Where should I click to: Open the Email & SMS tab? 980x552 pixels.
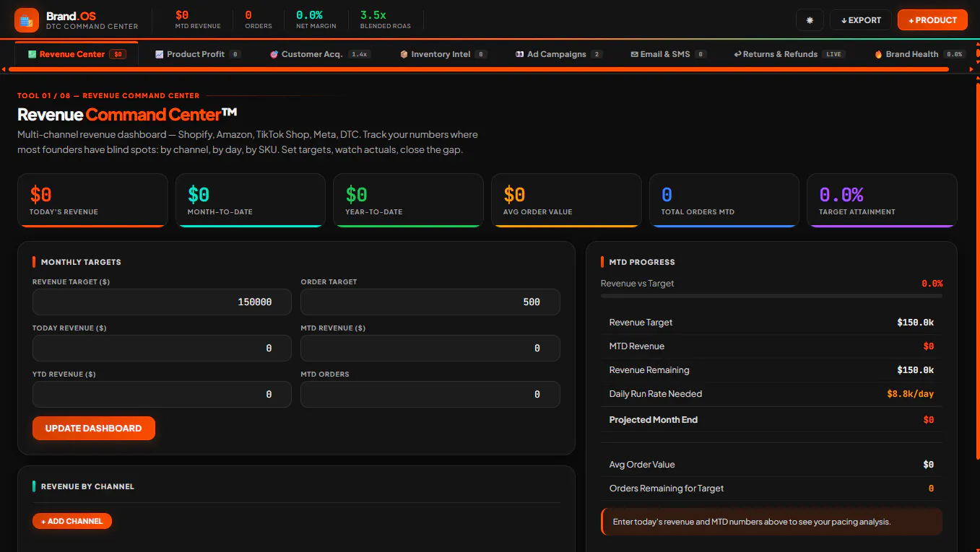(668, 54)
